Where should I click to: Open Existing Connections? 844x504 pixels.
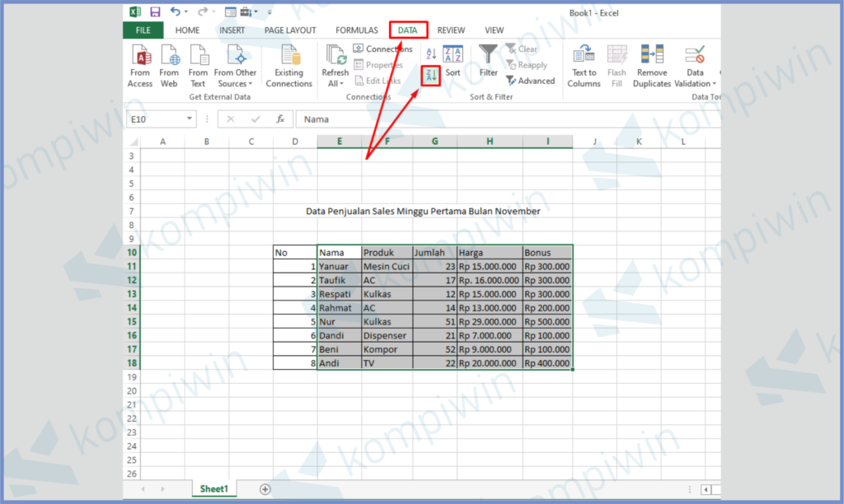pos(289,66)
